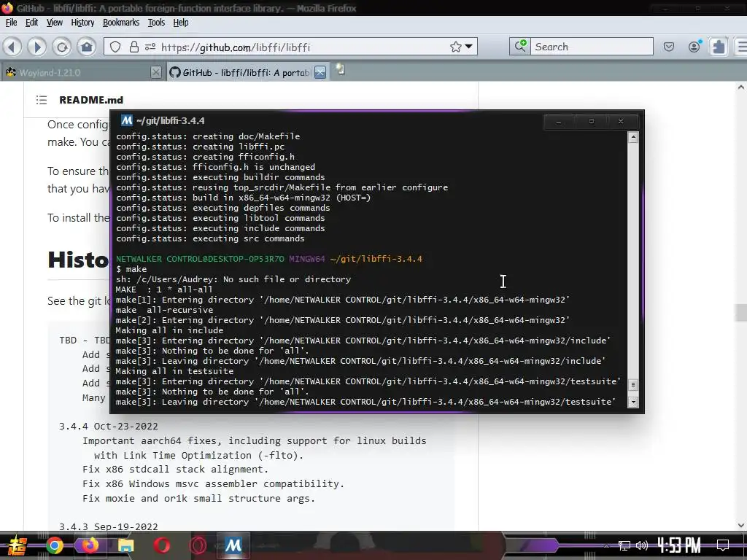Open the History menu

(82, 23)
